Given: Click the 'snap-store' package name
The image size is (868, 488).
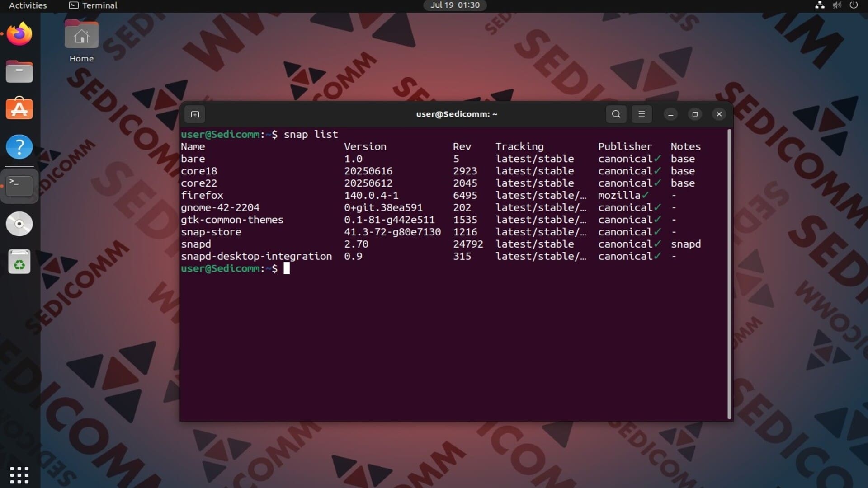Looking at the screenshot, I should 211,232.
